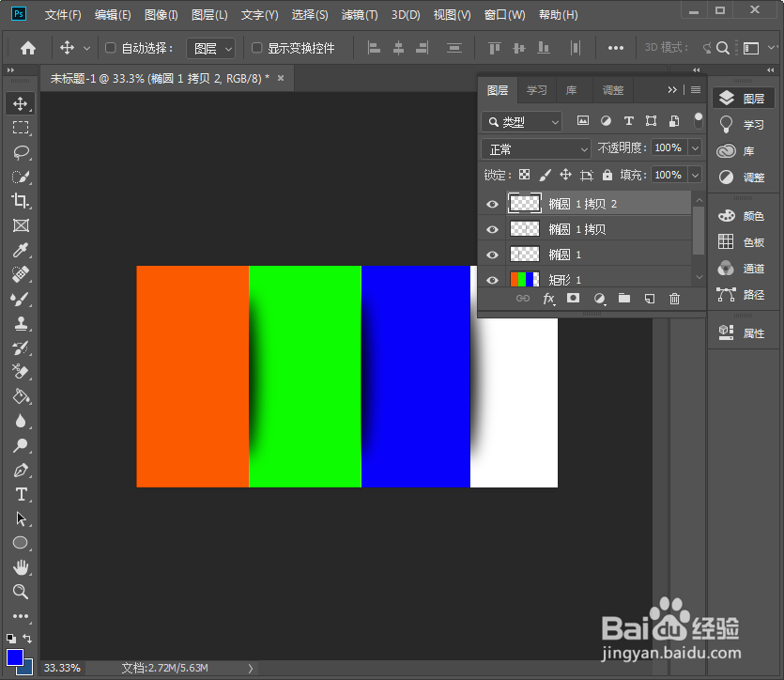Open the 窗口(W) menu

504,15
